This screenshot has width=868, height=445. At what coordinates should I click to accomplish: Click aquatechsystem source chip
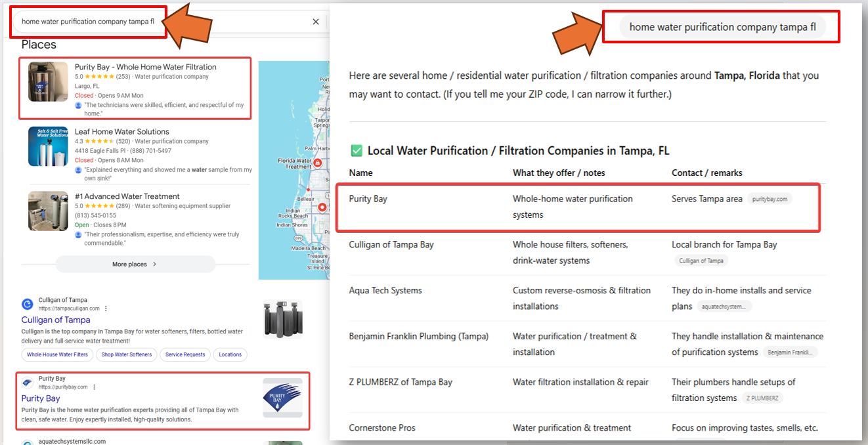[724, 307]
